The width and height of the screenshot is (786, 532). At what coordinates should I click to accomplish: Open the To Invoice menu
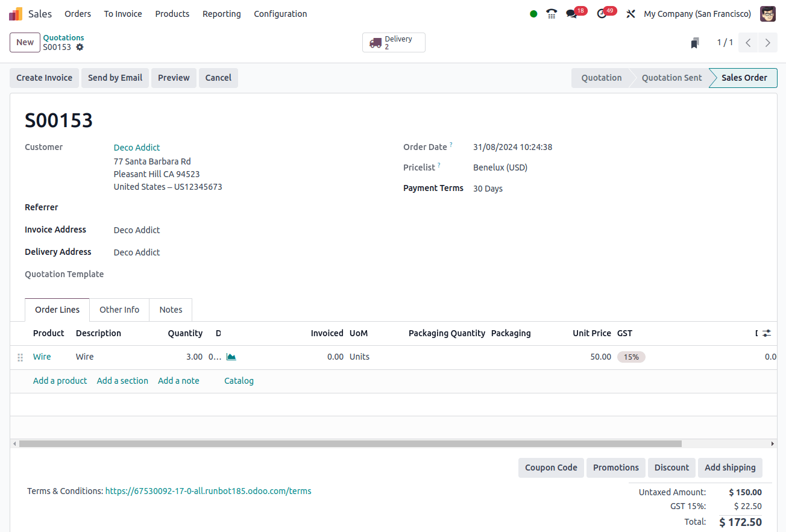point(123,14)
